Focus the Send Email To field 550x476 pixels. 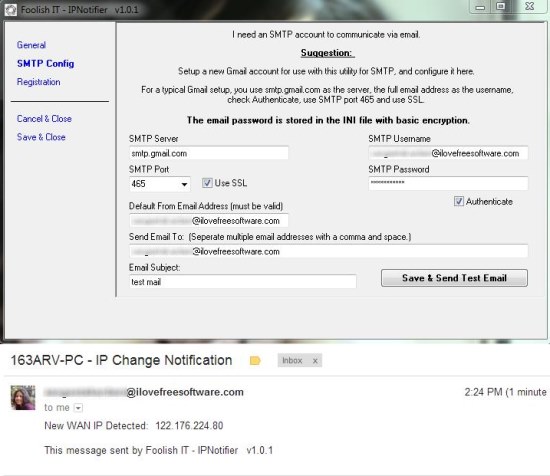pyautogui.click(x=329, y=251)
